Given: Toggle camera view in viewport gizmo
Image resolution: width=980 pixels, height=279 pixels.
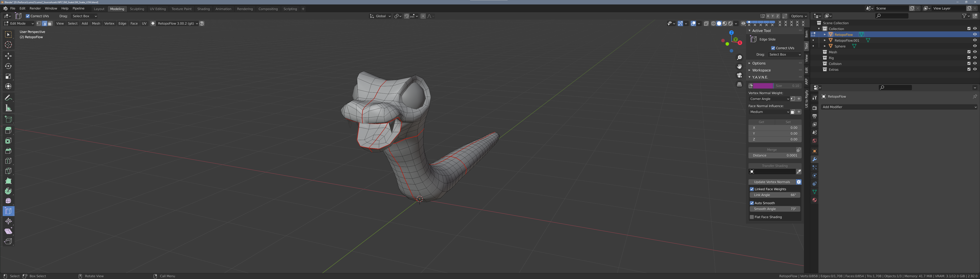Looking at the screenshot, I should coord(739,75).
